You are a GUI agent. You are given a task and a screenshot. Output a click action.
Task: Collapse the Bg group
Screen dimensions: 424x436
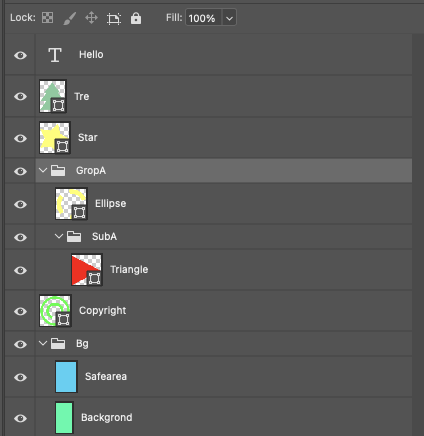coord(43,343)
